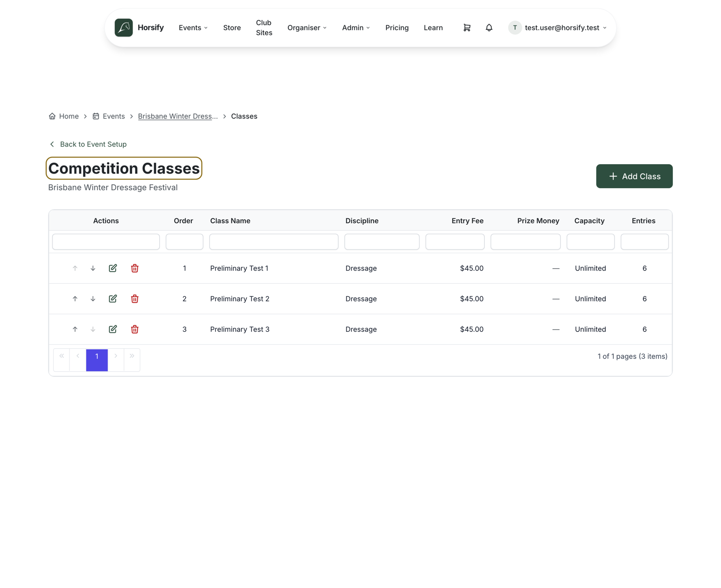Click the Entries filter field

point(645,242)
